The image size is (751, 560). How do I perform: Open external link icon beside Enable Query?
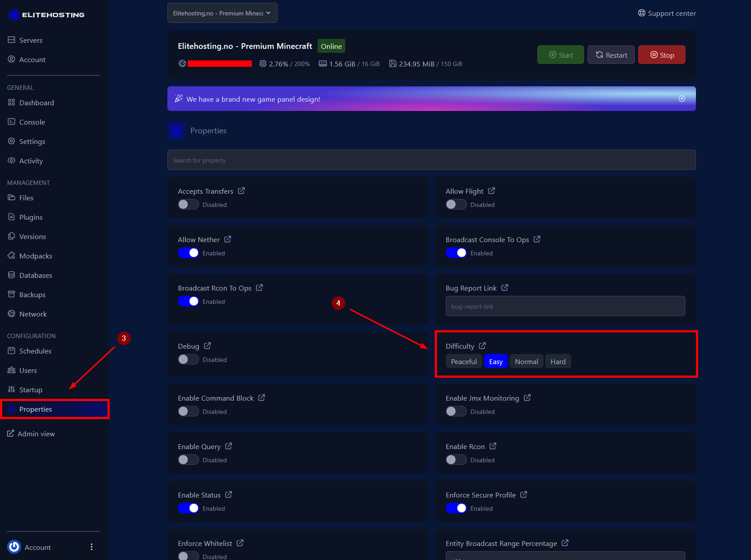[229, 446]
